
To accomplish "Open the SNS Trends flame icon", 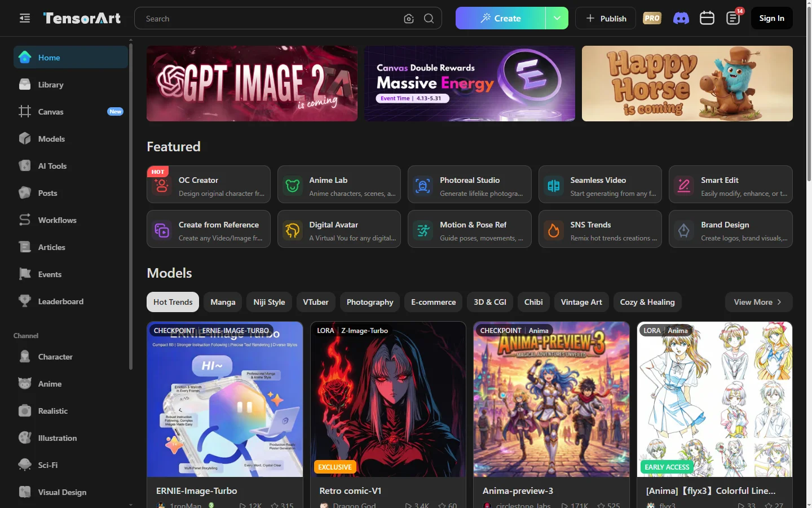I will [x=554, y=230].
